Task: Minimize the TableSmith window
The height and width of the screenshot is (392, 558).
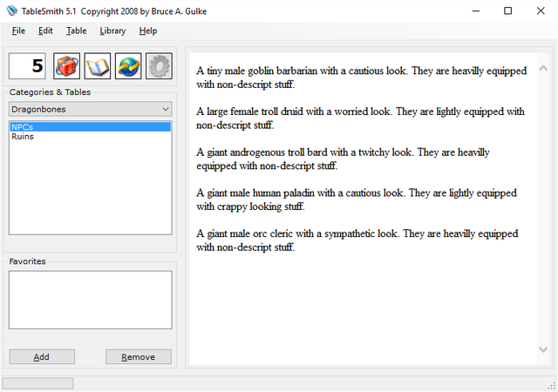Action: [476, 11]
